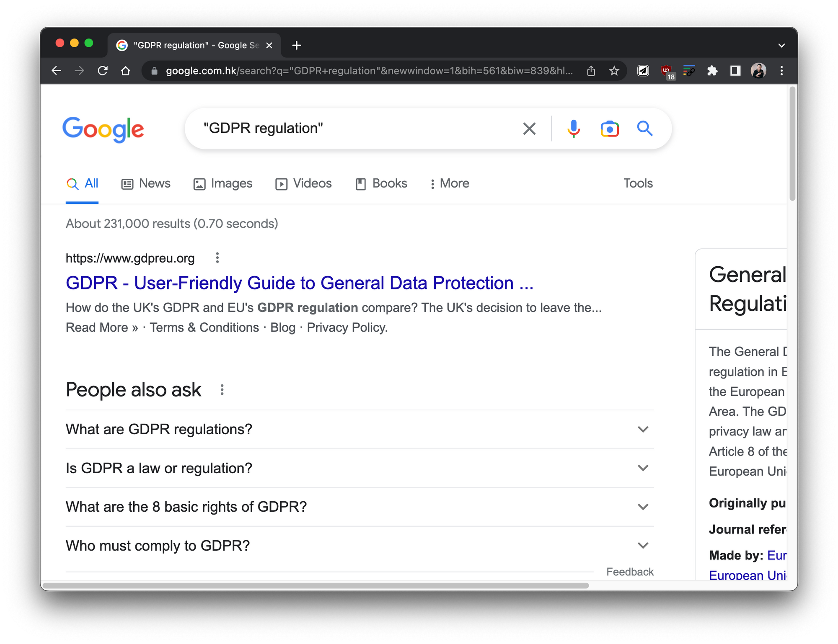Click the voice search microphone icon

[x=574, y=129]
